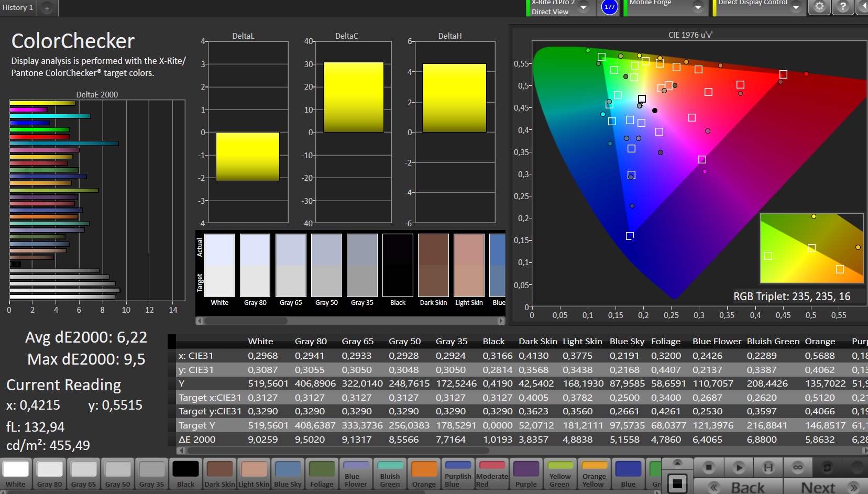868x494 pixels.
Task: Expand the X-Rite i1Pro 2 meter dropdown
Action: 583,7
